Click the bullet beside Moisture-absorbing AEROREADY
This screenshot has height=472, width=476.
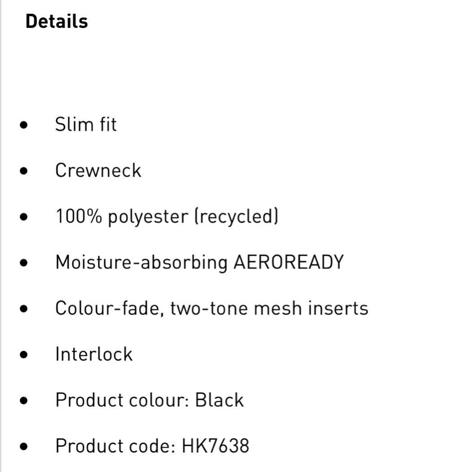pos(24,262)
